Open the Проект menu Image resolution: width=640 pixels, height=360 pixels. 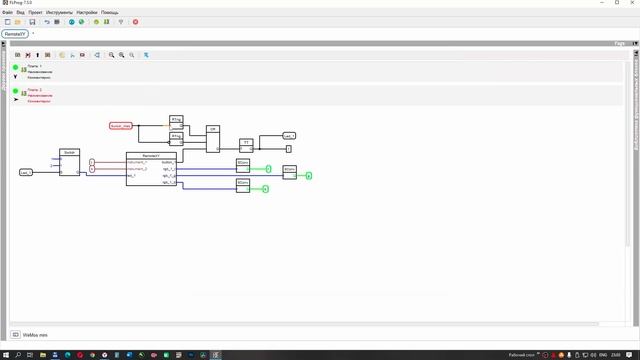(36, 12)
